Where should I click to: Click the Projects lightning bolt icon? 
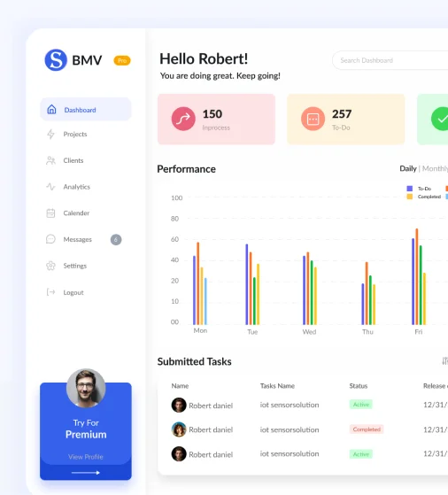[50, 135]
